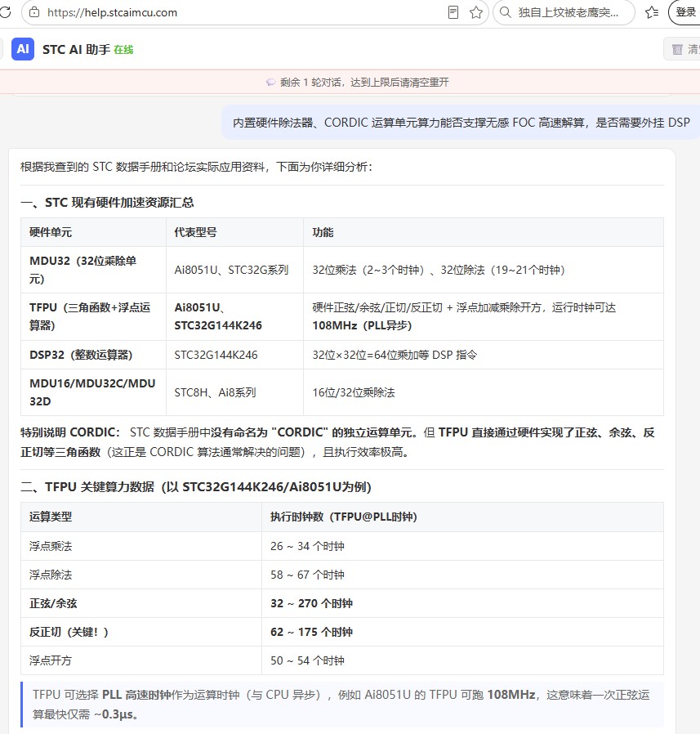This screenshot has height=734, width=700.
Task: Click the 正弦/余弦 row label
Action: pos(53,603)
